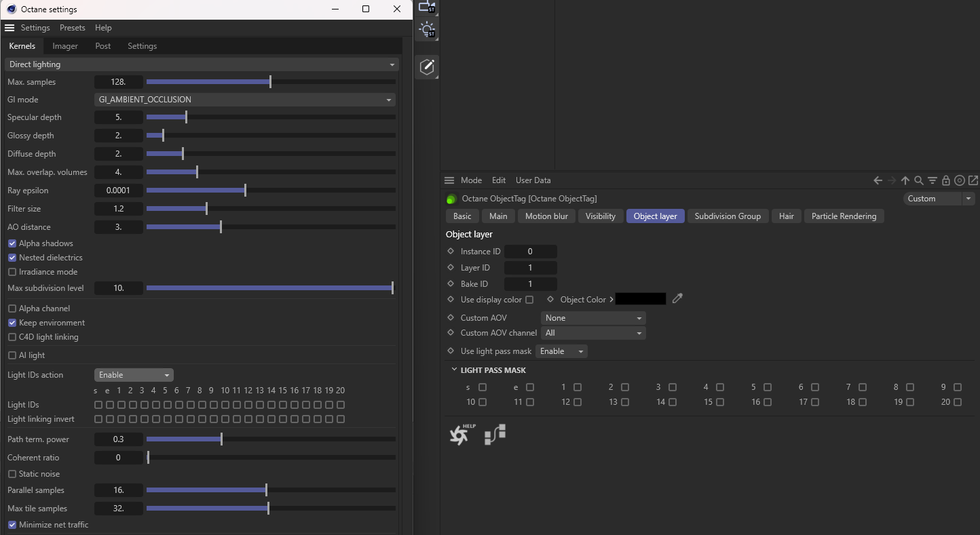Click the Attribute Manager filter icon
The width and height of the screenshot is (980, 535).
(x=932, y=180)
